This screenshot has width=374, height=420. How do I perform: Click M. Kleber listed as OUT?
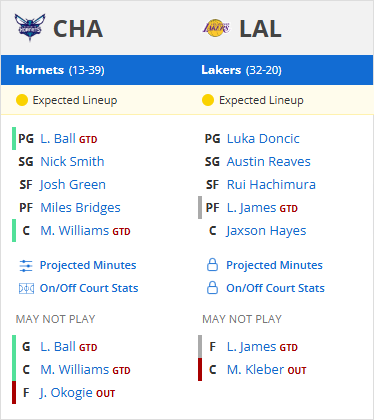[x=255, y=370]
